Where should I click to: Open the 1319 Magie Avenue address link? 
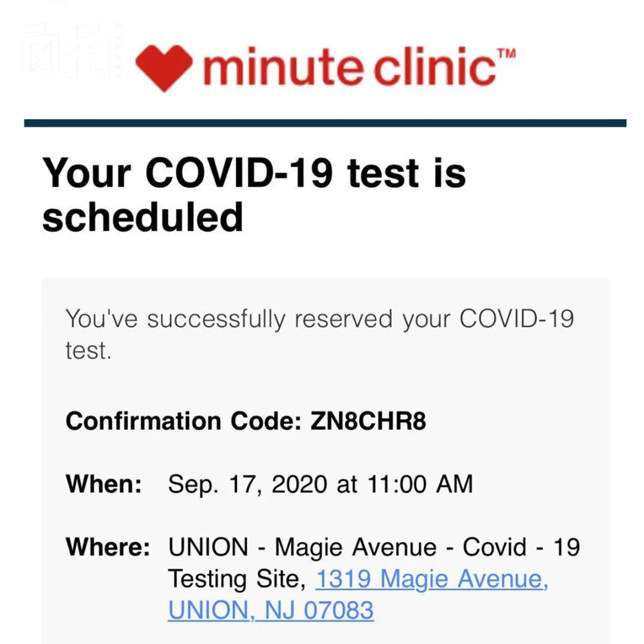point(432,578)
